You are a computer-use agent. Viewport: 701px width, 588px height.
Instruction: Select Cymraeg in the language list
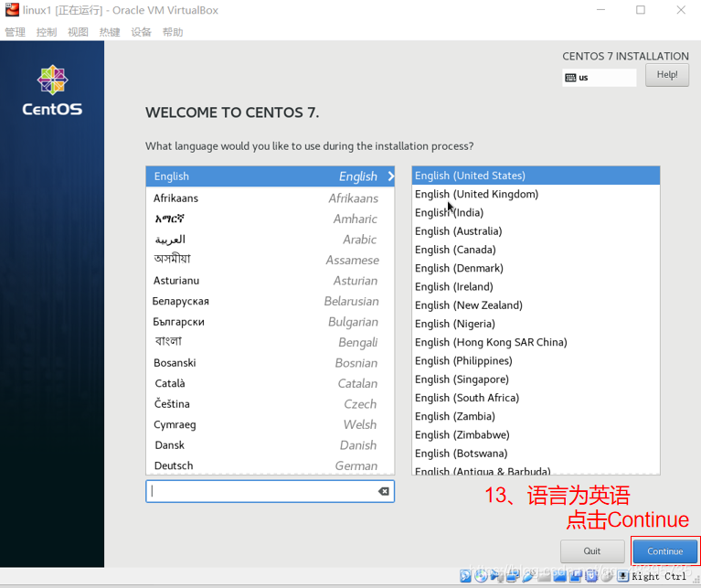coord(270,424)
